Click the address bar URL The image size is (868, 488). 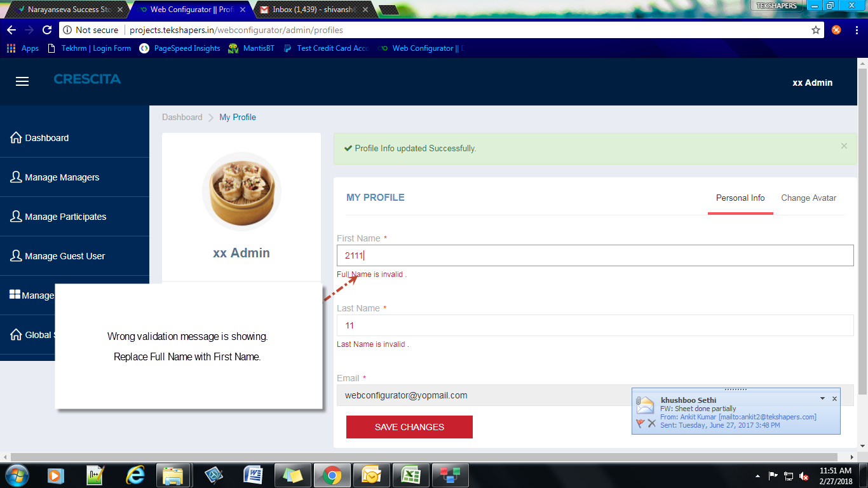tap(236, 30)
